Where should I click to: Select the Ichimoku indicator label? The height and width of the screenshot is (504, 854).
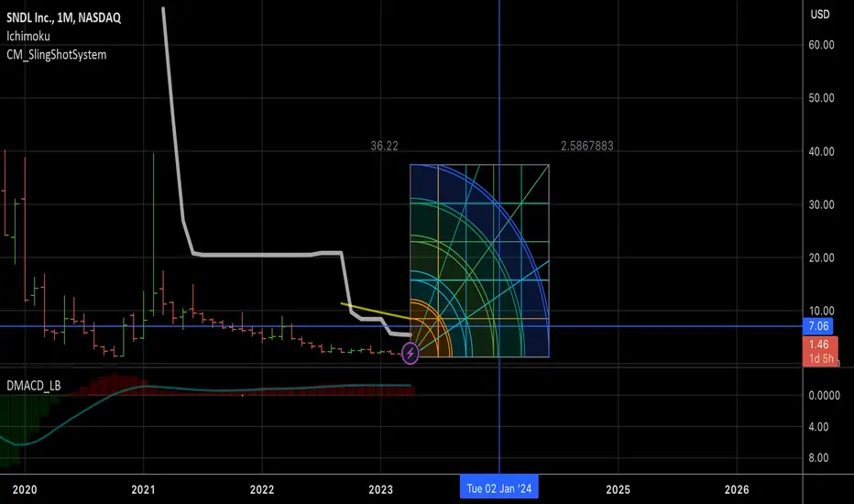tap(28, 37)
